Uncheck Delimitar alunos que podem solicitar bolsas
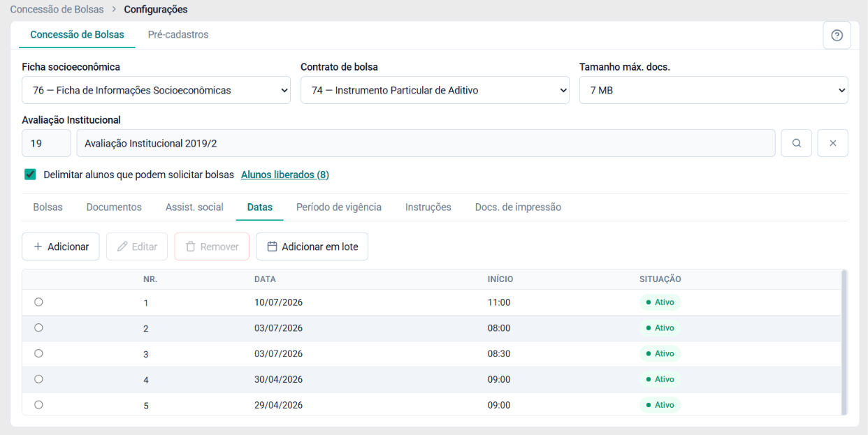Screen dimensions: 868x435 coord(30,175)
